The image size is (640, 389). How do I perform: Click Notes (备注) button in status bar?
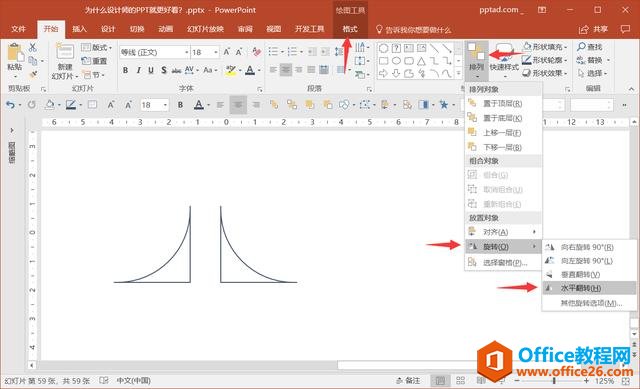coord(408,380)
